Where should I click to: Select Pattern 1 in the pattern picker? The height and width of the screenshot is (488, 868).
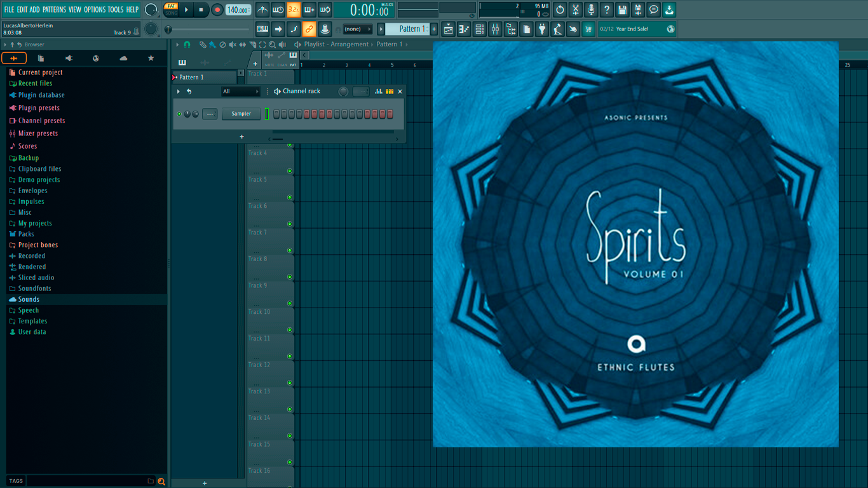coord(205,77)
